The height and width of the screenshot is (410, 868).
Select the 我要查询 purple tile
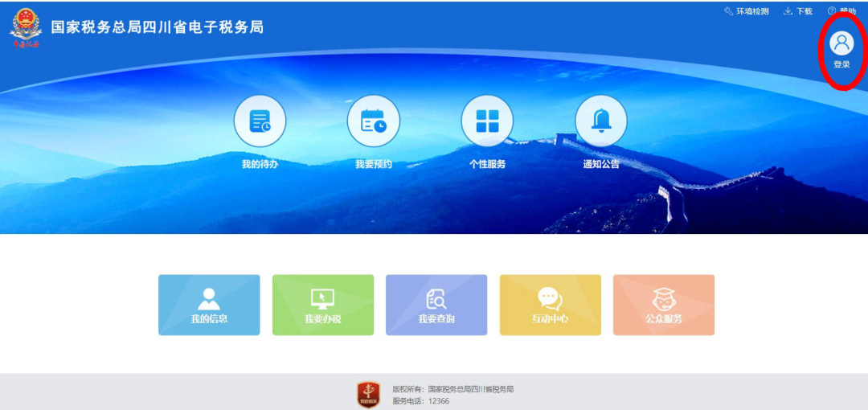436,305
